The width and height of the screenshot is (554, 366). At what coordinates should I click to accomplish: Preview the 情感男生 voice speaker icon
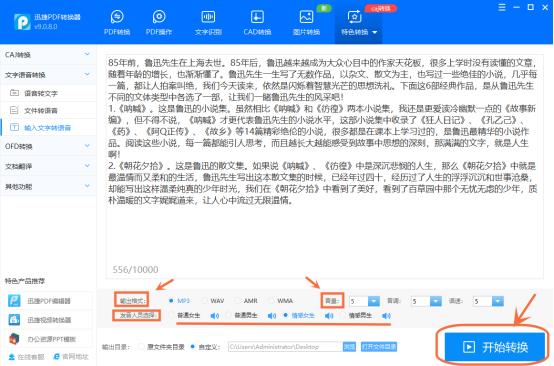click(x=386, y=316)
